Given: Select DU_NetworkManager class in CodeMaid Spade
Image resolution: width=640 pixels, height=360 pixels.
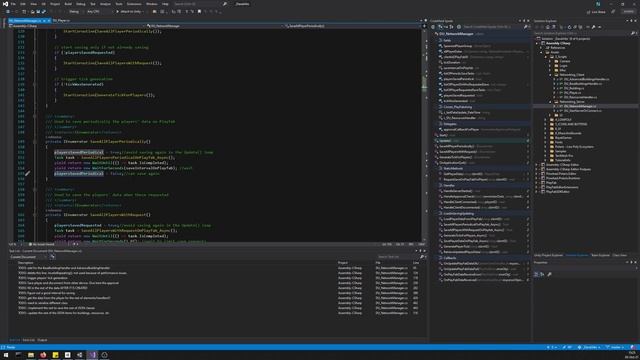Looking at the screenshot, I should (456, 34).
